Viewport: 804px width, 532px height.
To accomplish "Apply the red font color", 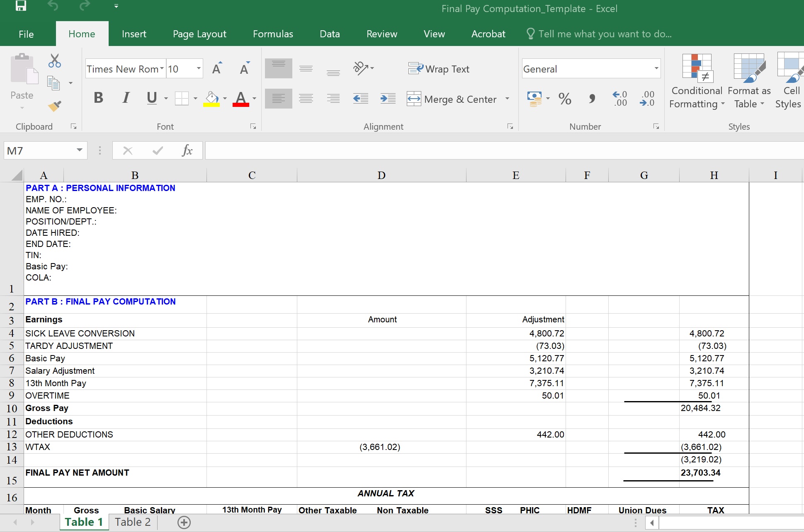I will click(x=241, y=99).
